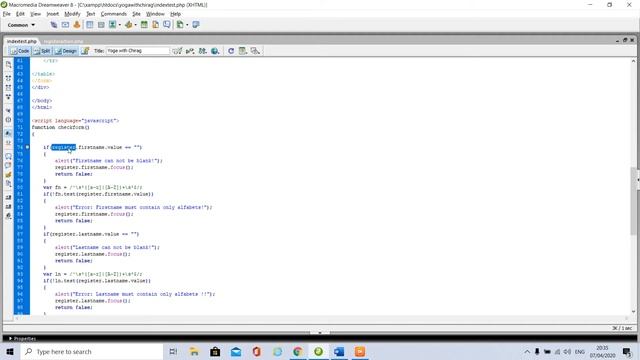Click the Insert Div Tag icon
The height and width of the screenshot is (360, 640).
point(101,25)
